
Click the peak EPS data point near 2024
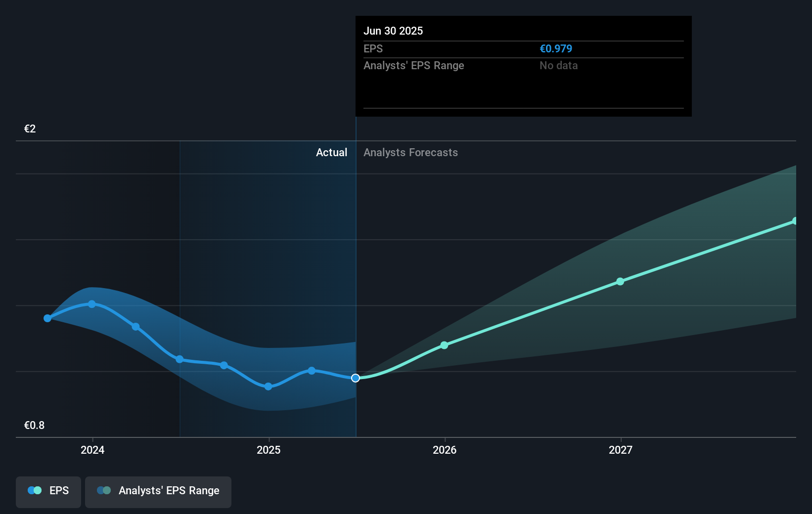click(x=92, y=304)
